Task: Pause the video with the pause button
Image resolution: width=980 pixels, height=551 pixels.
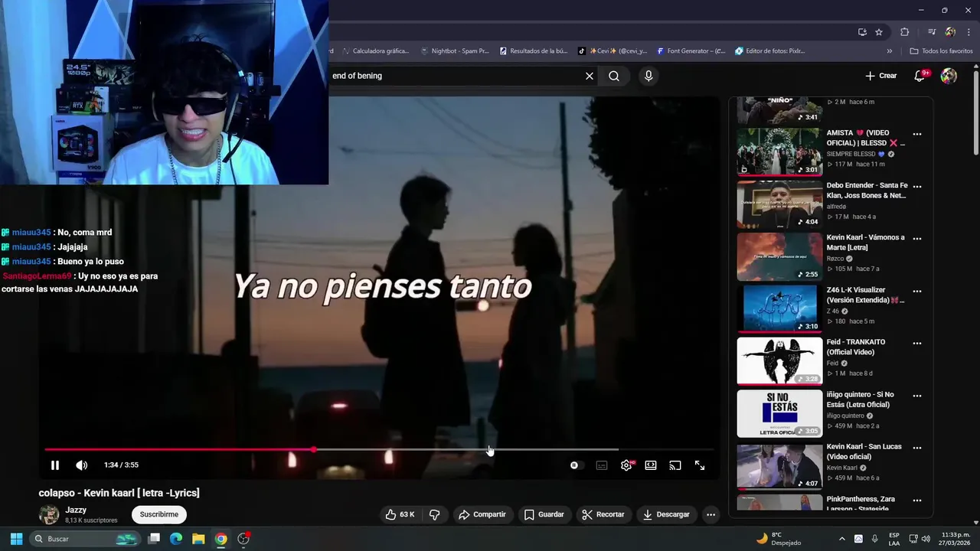Action: [55, 465]
